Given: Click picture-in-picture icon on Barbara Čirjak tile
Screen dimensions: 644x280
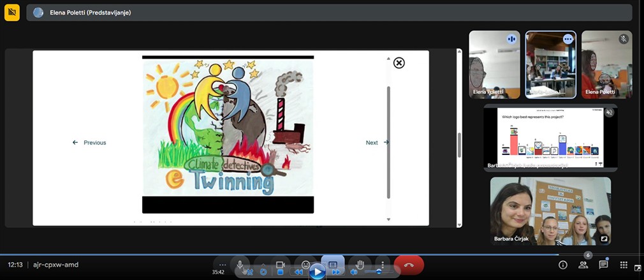Looking at the screenshot, I should click(x=604, y=239).
